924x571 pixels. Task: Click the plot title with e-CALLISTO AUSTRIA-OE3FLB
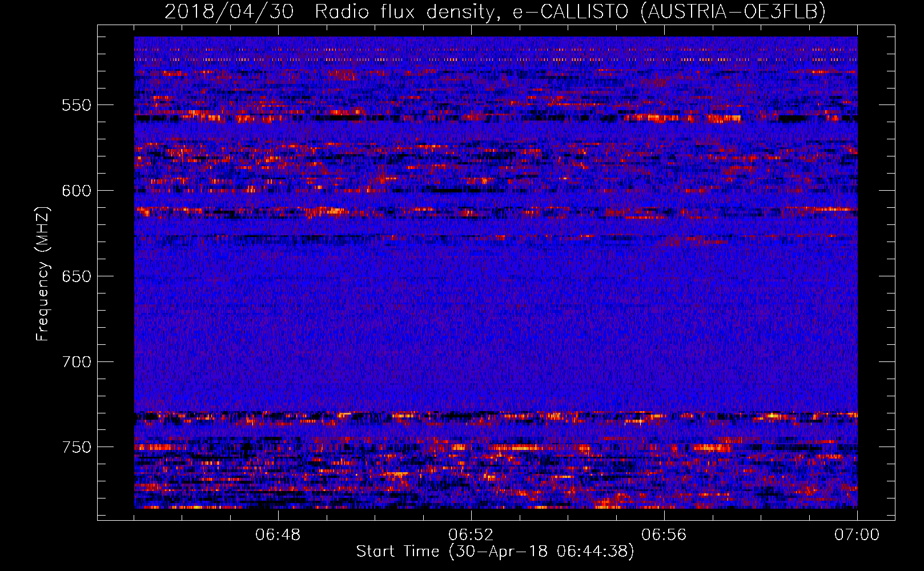[495, 11]
